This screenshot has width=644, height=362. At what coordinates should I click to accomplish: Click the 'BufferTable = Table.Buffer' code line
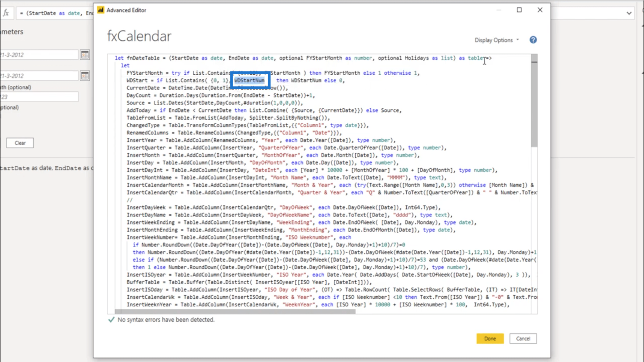(x=249, y=282)
